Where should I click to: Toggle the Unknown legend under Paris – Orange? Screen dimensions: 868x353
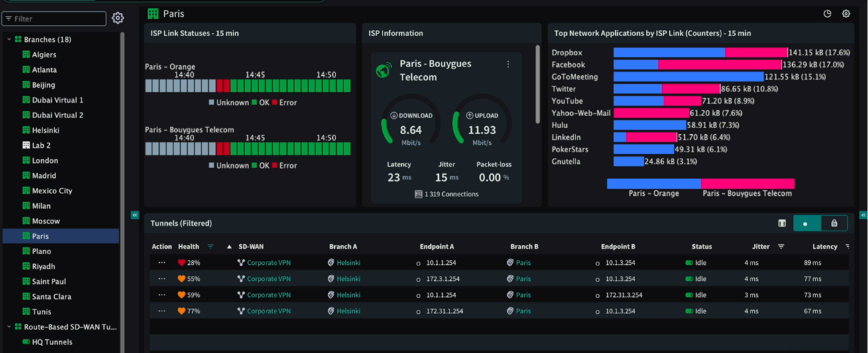click(x=229, y=103)
